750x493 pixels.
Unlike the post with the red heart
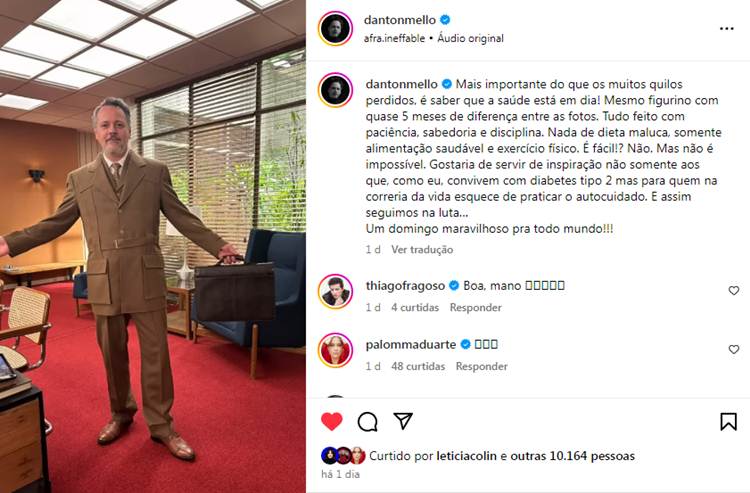coord(332,421)
